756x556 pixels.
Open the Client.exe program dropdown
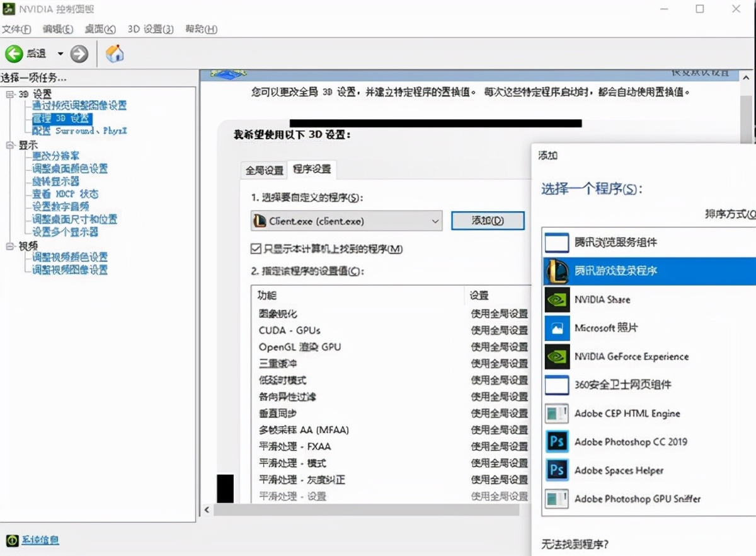click(435, 221)
